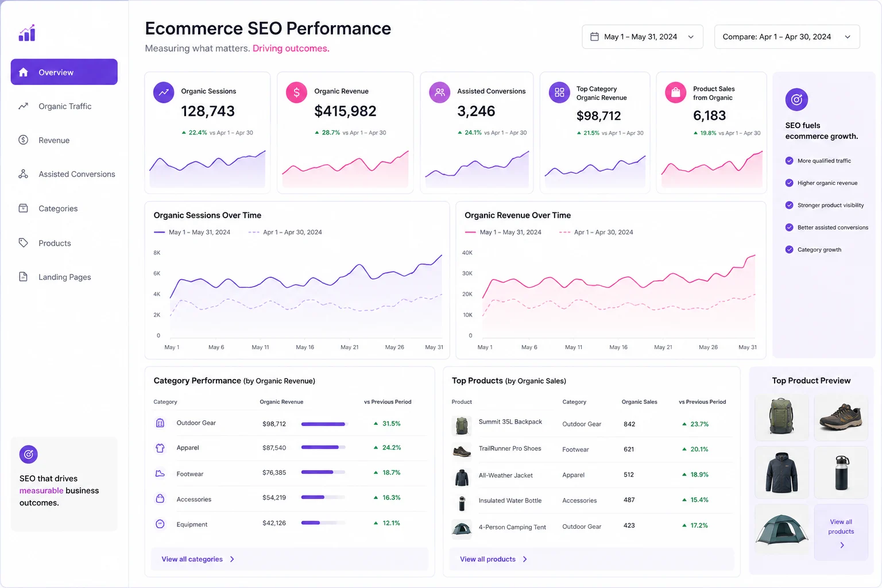882x588 pixels.
Task: Click the 4-Person Camping Tent row image
Action: pos(462,529)
